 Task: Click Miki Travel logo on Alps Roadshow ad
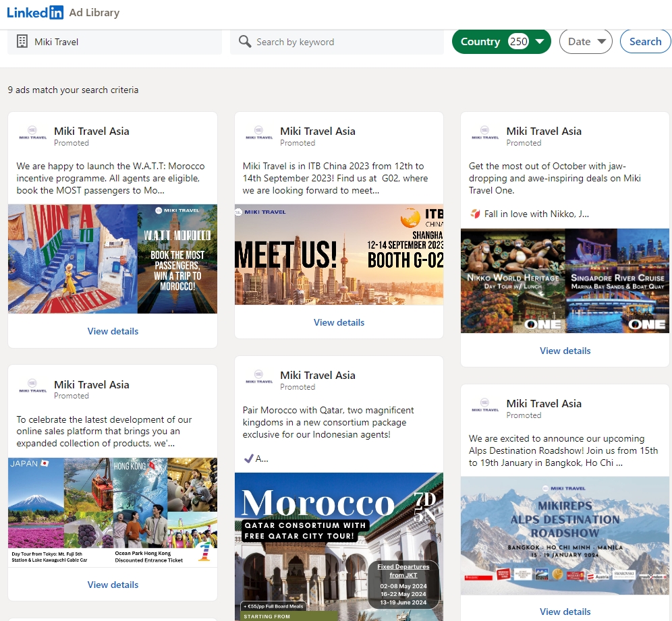pyautogui.click(x=484, y=406)
